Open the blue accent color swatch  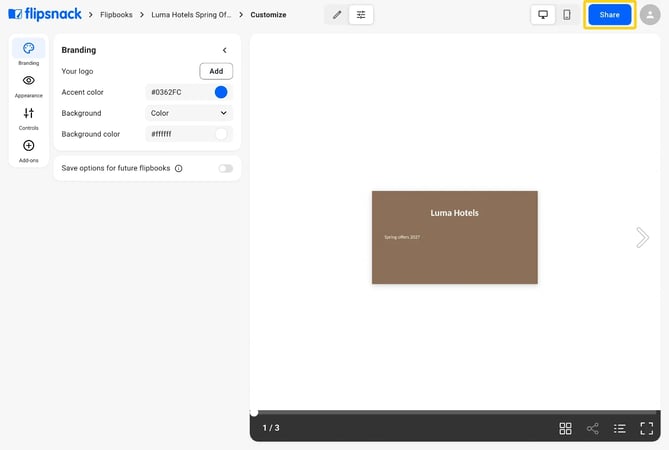[221, 92]
